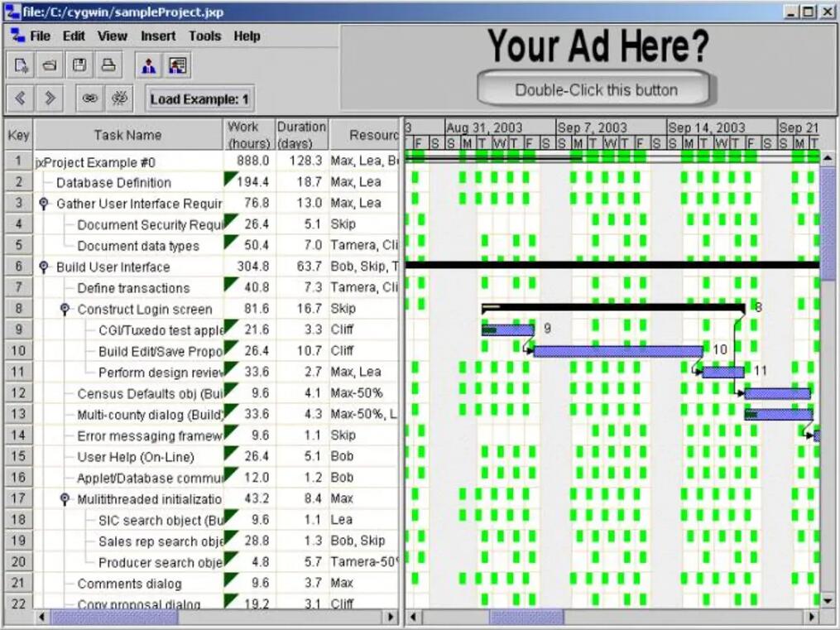Click the resource person icon in toolbar

(149, 65)
